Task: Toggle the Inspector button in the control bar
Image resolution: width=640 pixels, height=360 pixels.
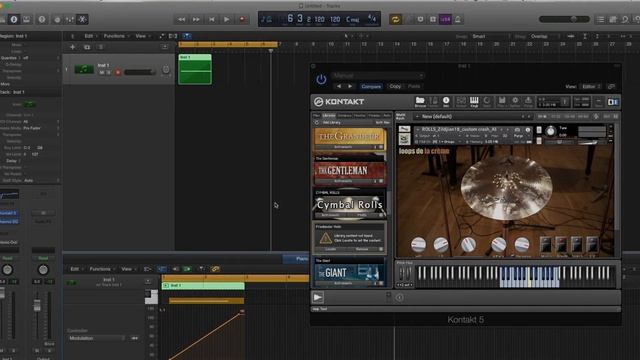Action: (x=13, y=19)
